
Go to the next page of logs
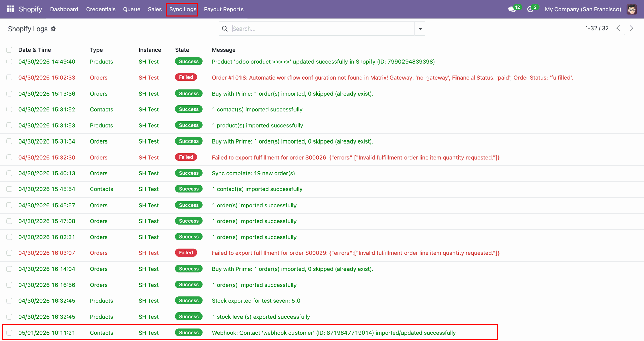631,29
